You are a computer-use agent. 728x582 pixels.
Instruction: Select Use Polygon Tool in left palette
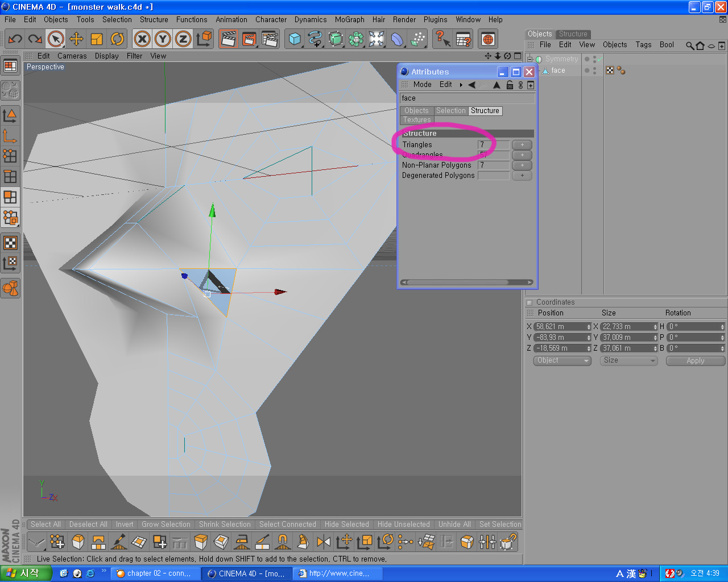point(10,197)
